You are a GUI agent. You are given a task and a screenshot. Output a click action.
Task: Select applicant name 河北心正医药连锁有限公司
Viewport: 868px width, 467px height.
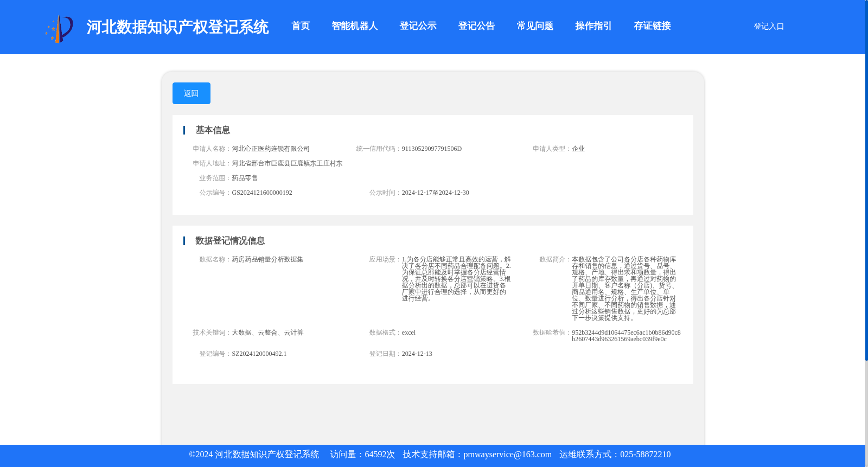(x=271, y=149)
